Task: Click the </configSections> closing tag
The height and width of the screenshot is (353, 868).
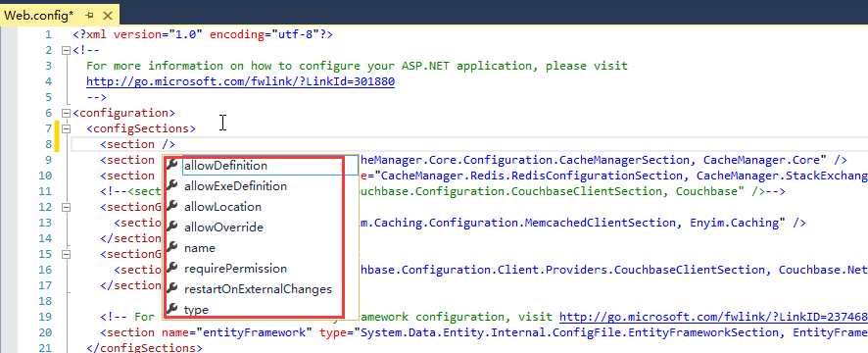Action: [144, 348]
